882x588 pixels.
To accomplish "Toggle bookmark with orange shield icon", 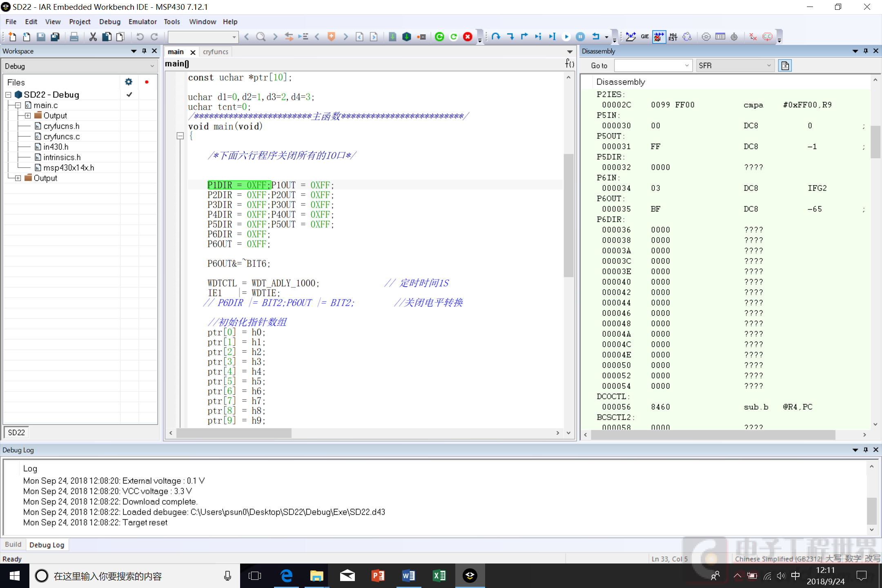I will tap(331, 37).
